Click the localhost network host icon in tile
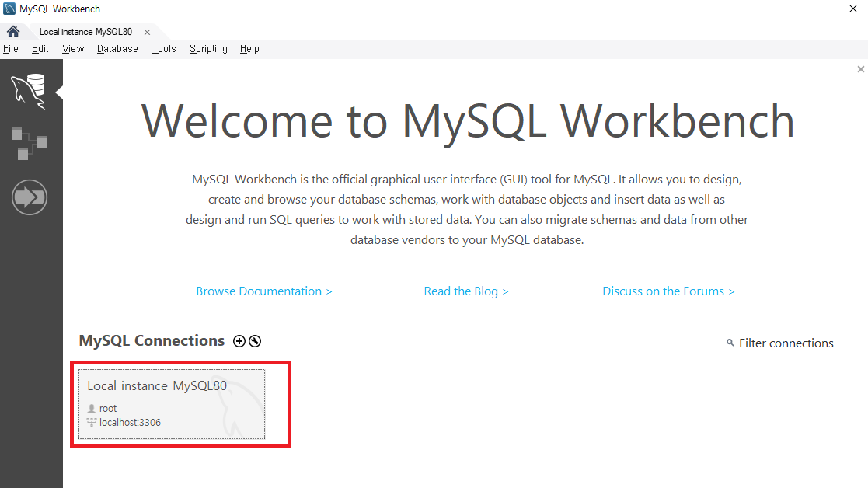The width and height of the screenshot is (868, 488). pyautogui.click(x=92, y=422)
